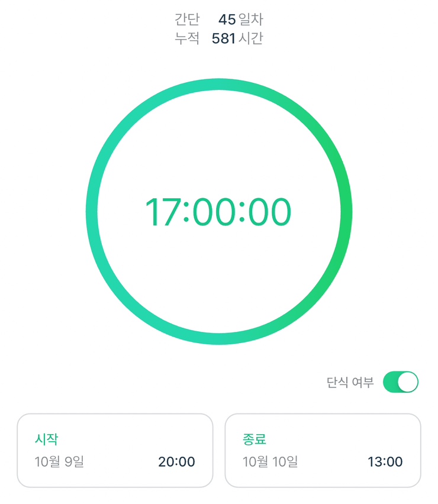The width and height of the screenshot is (438, 504).
Task: Tap the 단식 여부 label text
Action: click(350, 383)
